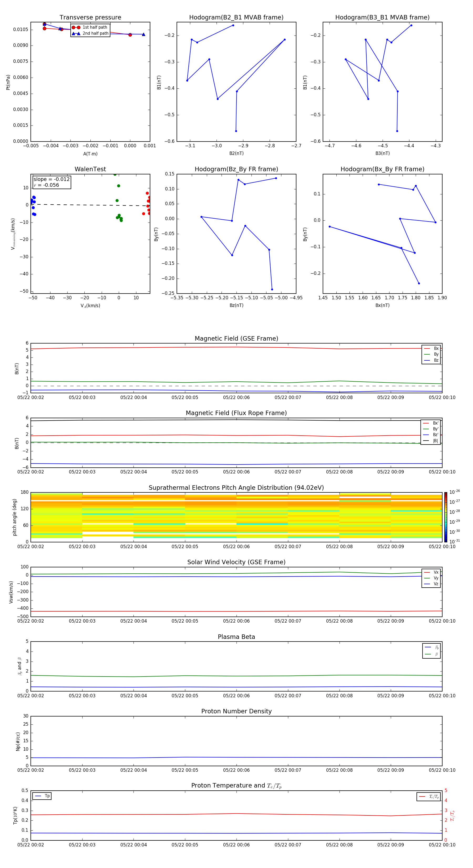This screenshot has height=868, width=473.
Task: Select the "Vx" solar wind legend entry
Action: [x=431, y=572]
